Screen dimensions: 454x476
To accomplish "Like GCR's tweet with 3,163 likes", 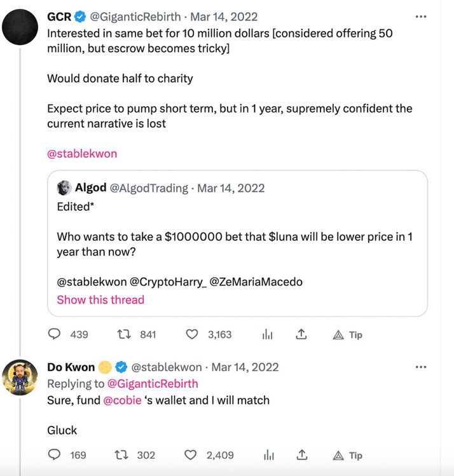I will click(191, 334).
